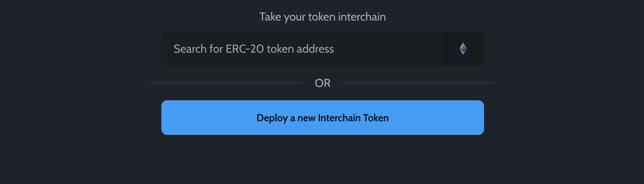Click the 'Search for ERC-20 token address' placeholder
The width and height of the screenshot is (644, 184).
254,49
